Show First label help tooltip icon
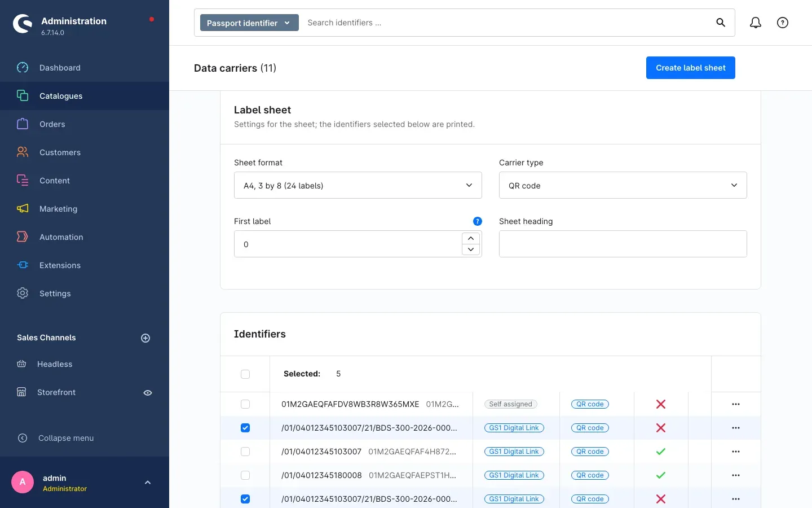Screen dimensions: 812x508 click(x=478, y=221)
